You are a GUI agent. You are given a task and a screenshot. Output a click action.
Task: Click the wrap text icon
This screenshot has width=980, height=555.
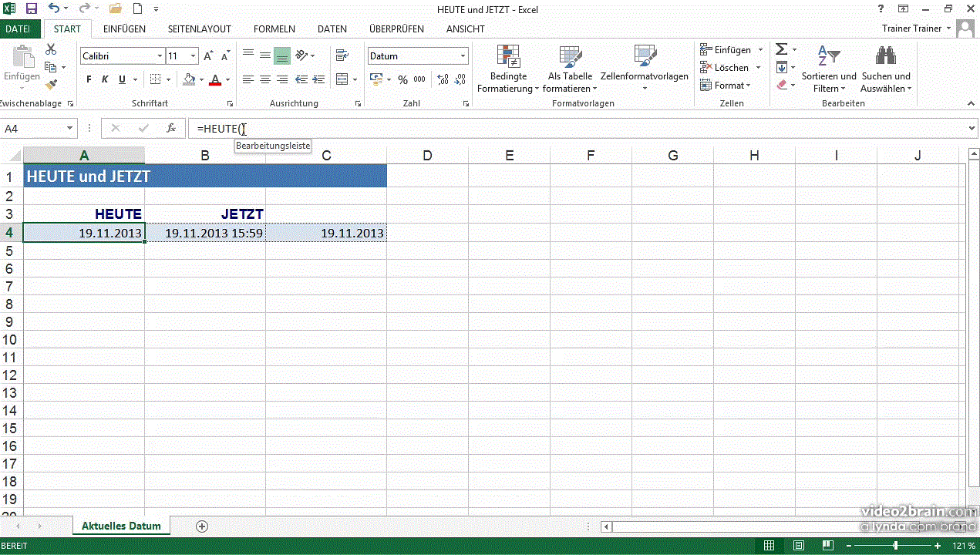point(342,55)
